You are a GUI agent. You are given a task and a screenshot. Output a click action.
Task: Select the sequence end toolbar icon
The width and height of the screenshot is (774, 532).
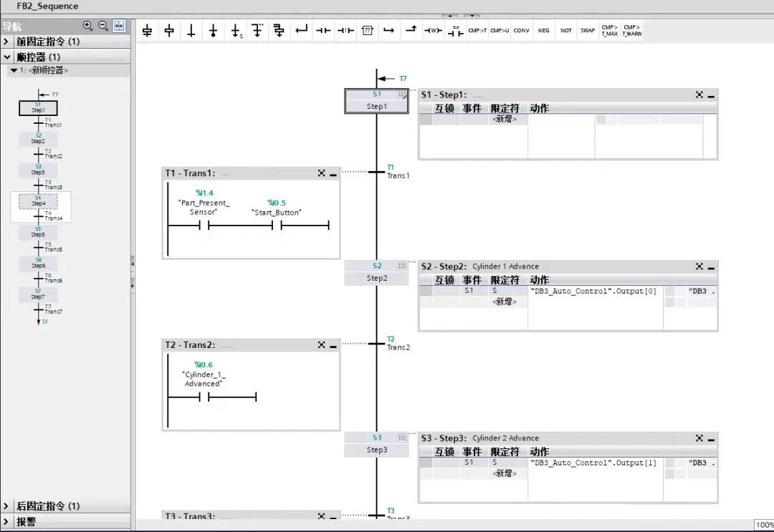click(x=214, y=31)
